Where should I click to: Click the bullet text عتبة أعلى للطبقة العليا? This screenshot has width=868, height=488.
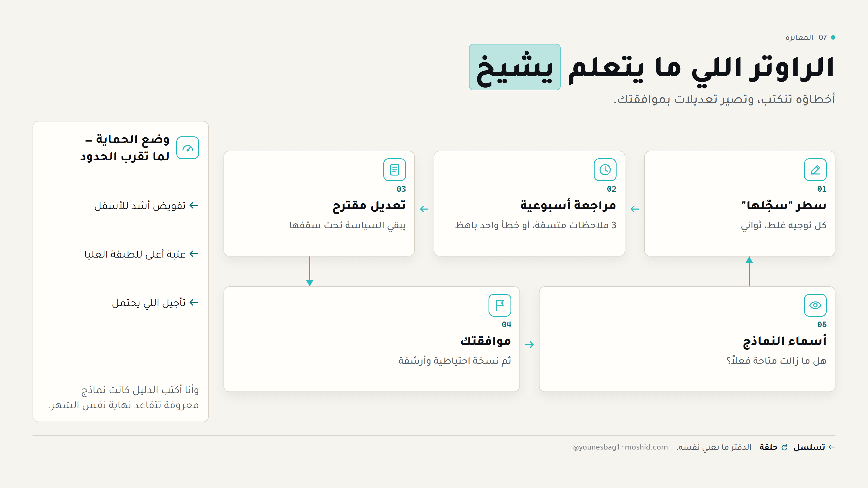click(135, 254)
